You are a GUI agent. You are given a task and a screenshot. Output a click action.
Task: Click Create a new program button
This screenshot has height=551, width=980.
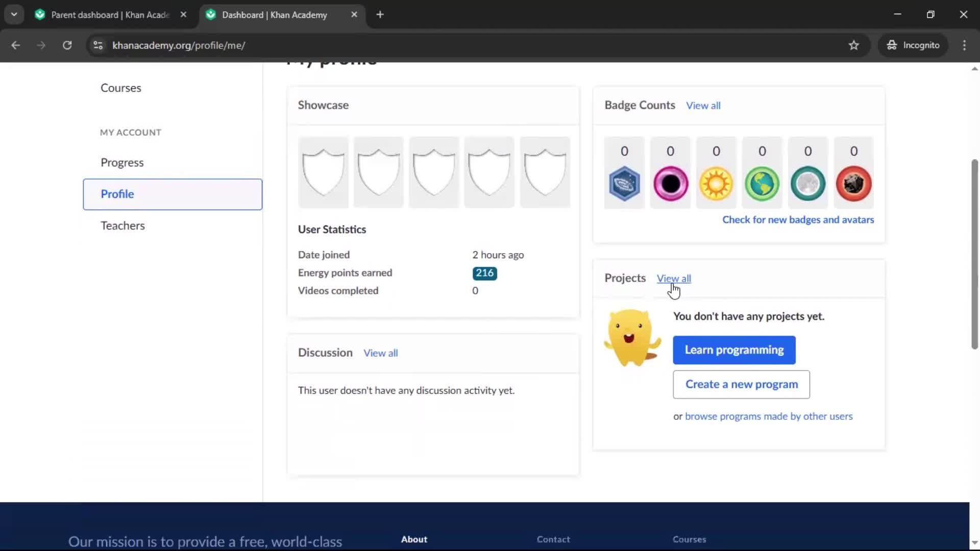pos(741,385)
